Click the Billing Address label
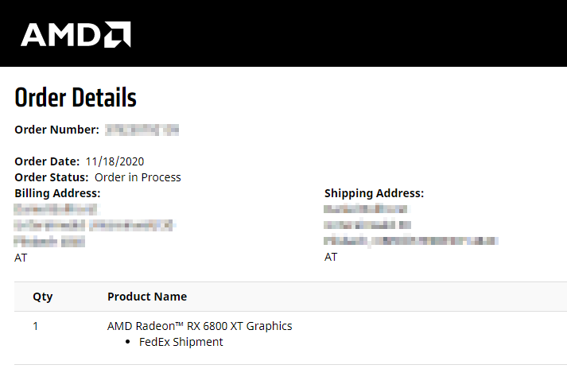This screenshot has height=392, width=567. pyautogui.click(x=57, y=193)
